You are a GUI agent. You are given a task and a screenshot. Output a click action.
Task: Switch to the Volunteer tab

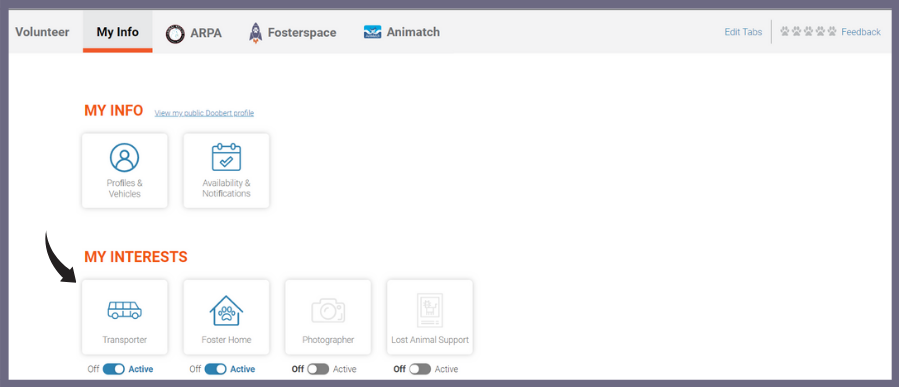(42, 32)
